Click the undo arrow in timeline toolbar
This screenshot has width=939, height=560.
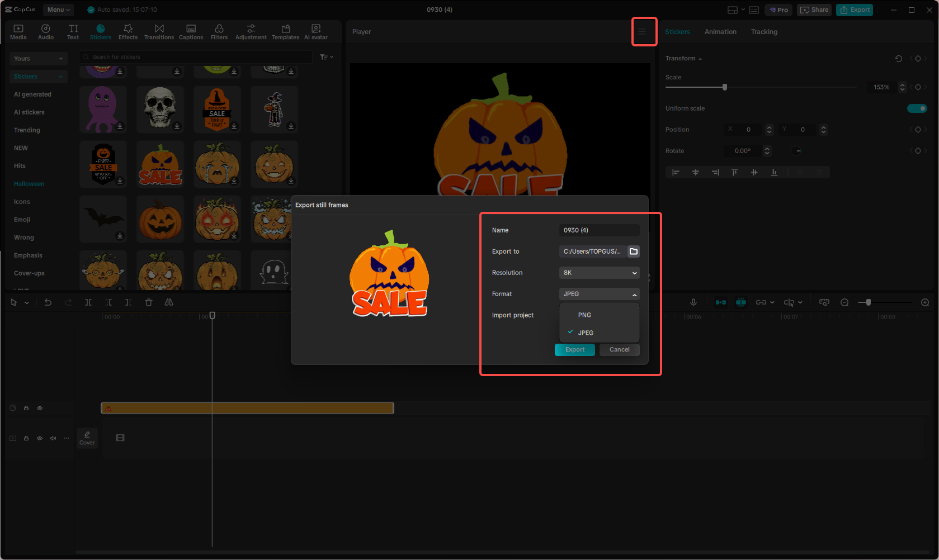[x=48, y=302]
